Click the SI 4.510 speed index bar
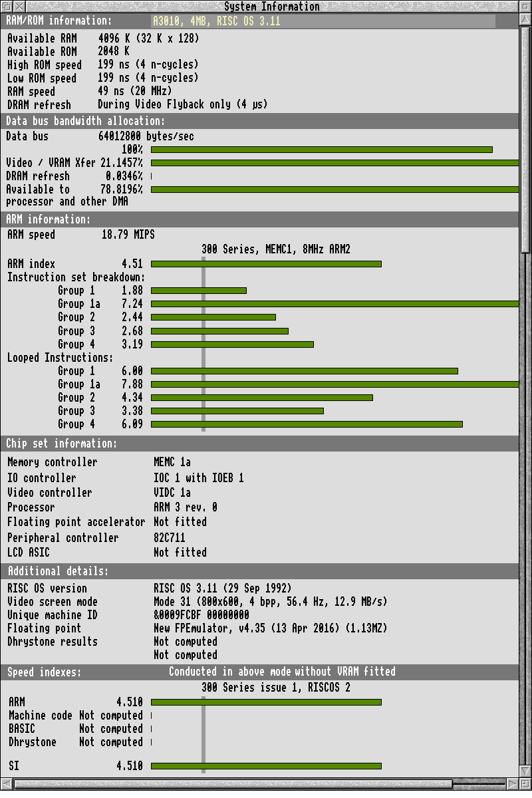The height and width of the screenshot is (798, 532). pyautogui.click(x=266, y=766)
